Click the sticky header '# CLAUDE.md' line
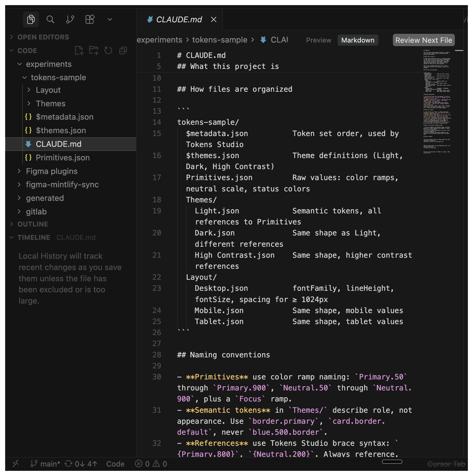Viewport: 473px width, 476px height. coord(201,55)
